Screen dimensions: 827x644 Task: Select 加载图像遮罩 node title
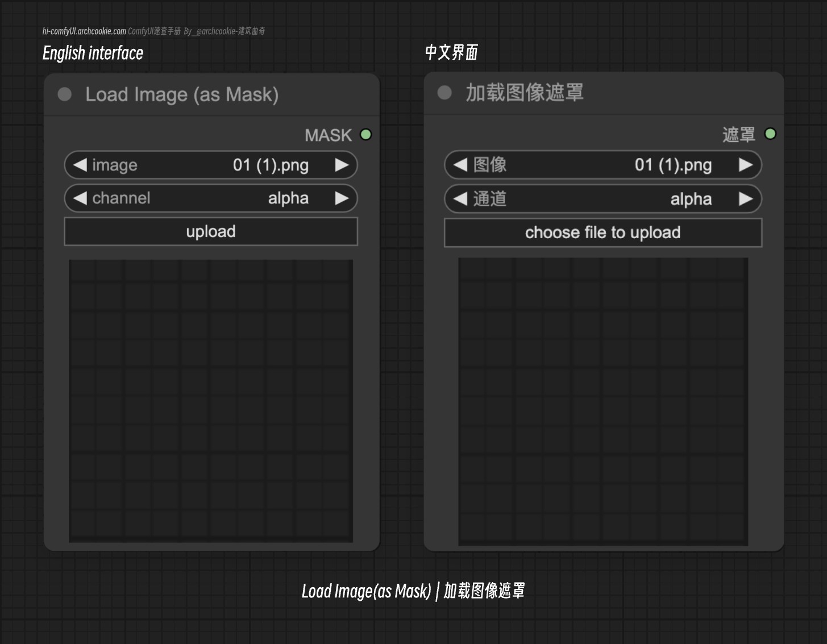click(525, 93)
